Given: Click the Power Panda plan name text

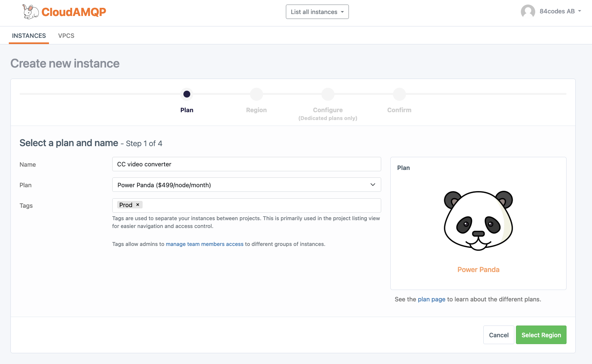Looking at the screenshot, I should coord(478,270).
